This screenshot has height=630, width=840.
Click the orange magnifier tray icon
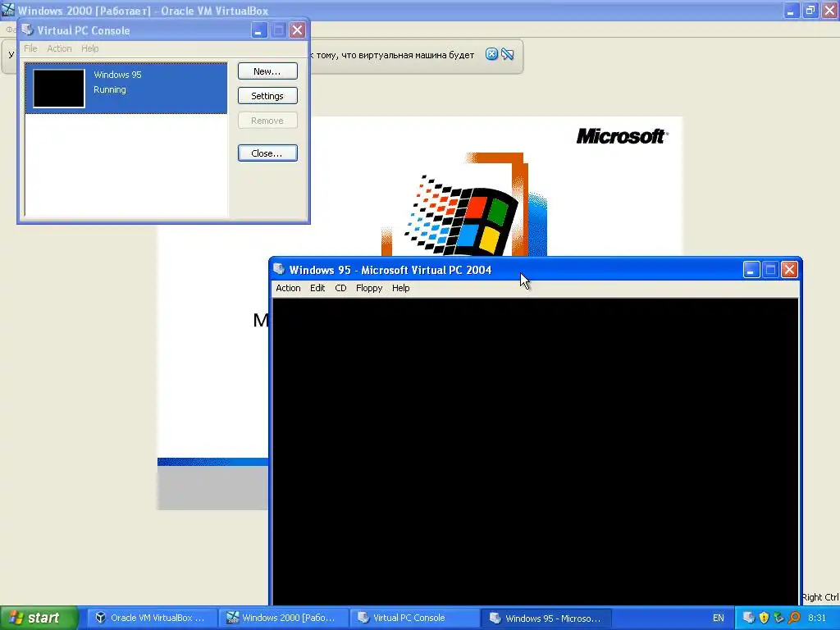(794, 618)
